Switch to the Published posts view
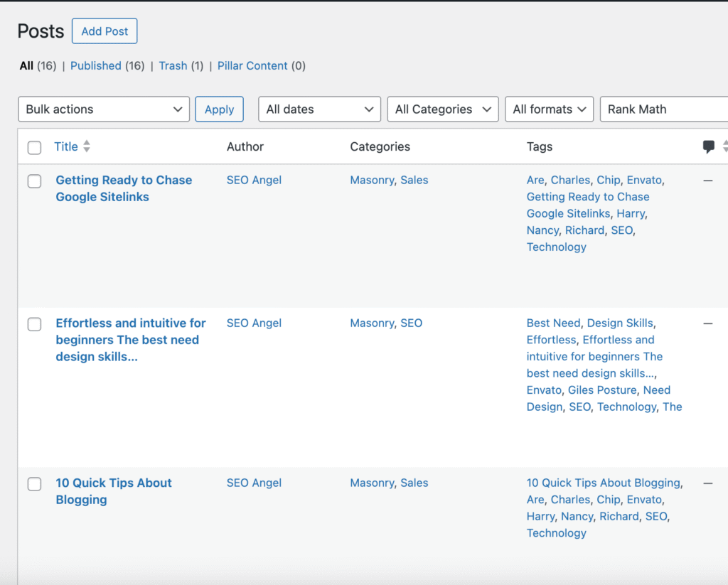This screenshot has height=585, width=728. (x=95, y=65)
